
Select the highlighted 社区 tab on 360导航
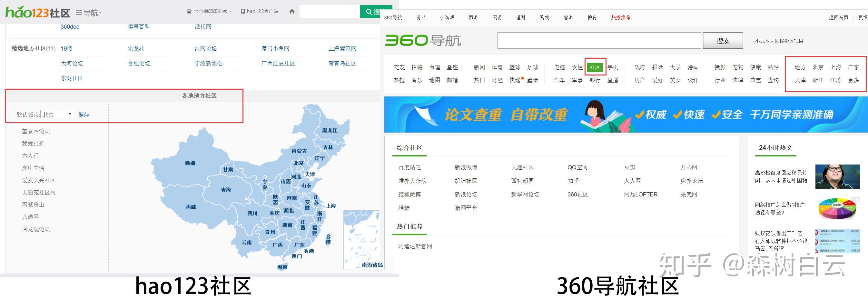click(x=595, y=67)
